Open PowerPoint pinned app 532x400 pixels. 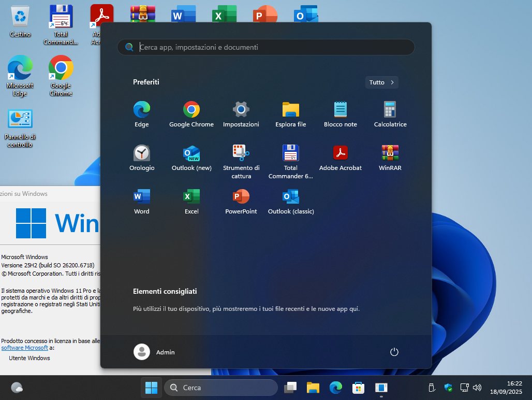pos(241,202)
